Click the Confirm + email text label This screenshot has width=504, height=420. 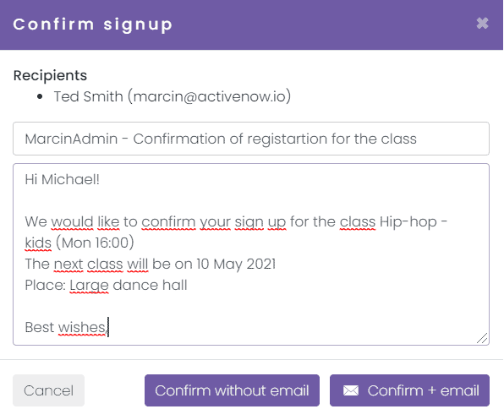coord(424,390)
